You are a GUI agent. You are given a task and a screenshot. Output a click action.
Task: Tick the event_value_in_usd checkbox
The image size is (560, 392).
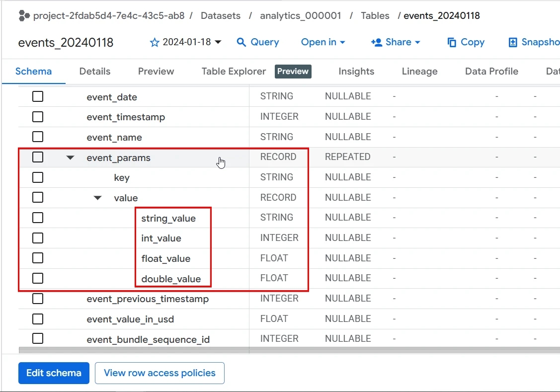(x=38, y=319)
